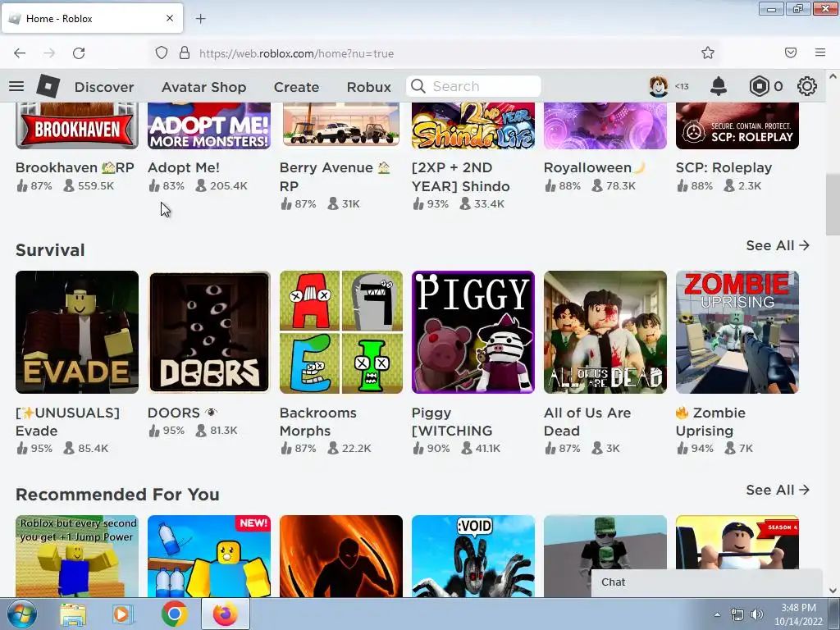
Task: Click scrollbar down arrow
Action: tap(833, 591)
